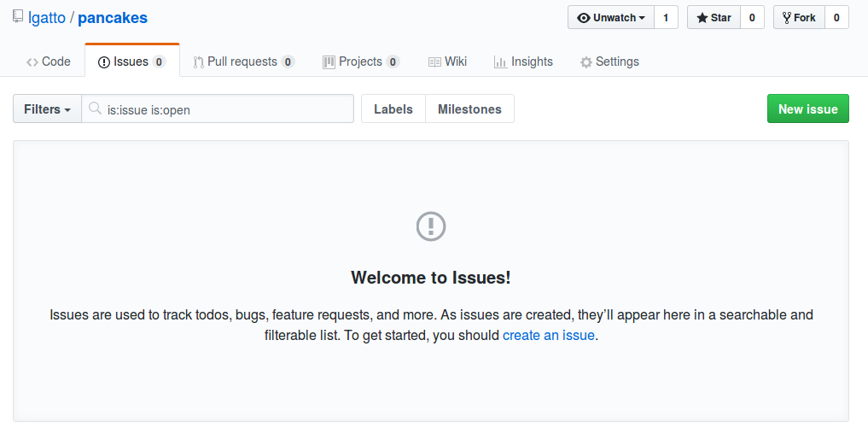View the stargazers count next to Star

tap(752, 18)
